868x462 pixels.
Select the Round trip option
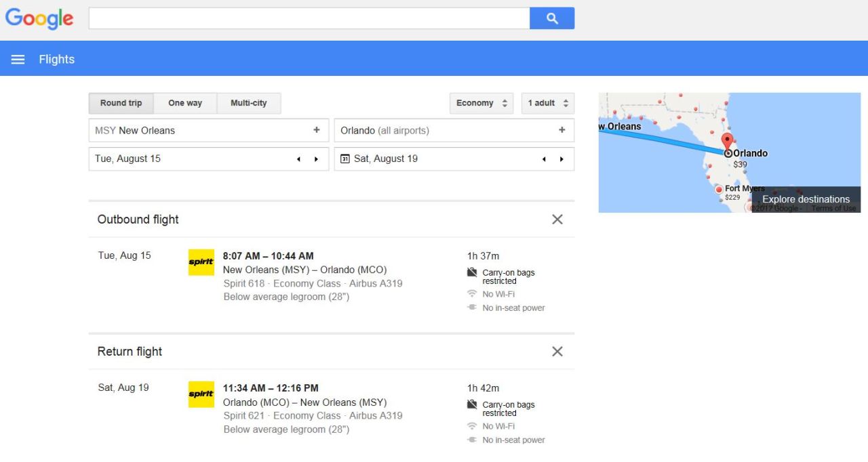tap(121, 103)
